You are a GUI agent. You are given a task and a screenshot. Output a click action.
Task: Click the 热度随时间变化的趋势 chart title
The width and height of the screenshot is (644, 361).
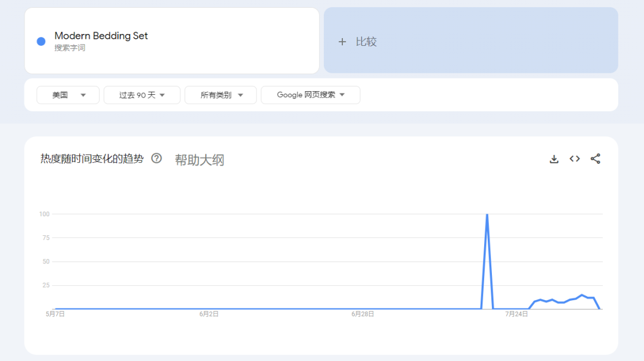click(92, 159)
